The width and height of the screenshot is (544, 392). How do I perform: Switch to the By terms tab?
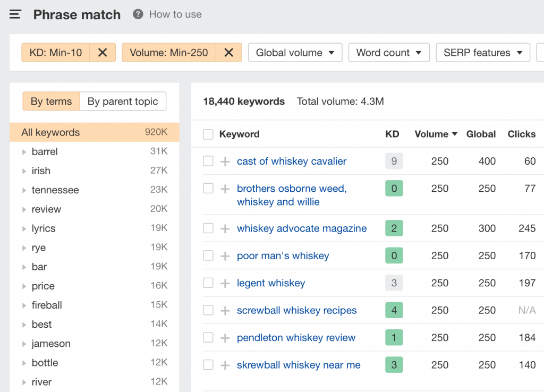coord(52,101)
